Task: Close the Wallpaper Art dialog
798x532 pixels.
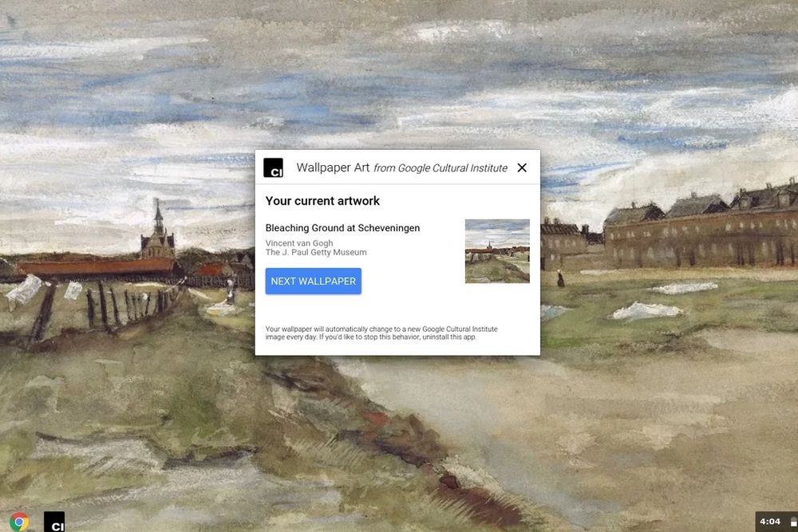Action: [522, 167]
